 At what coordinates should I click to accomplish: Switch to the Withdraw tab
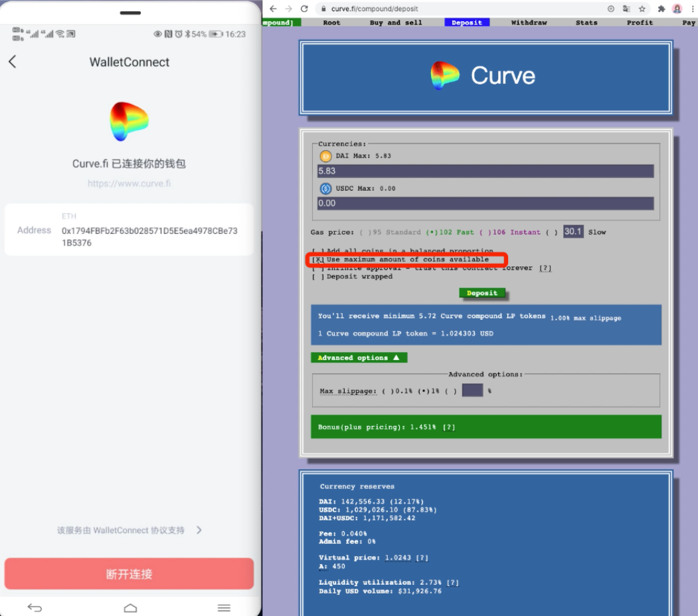tap(529, 23)
